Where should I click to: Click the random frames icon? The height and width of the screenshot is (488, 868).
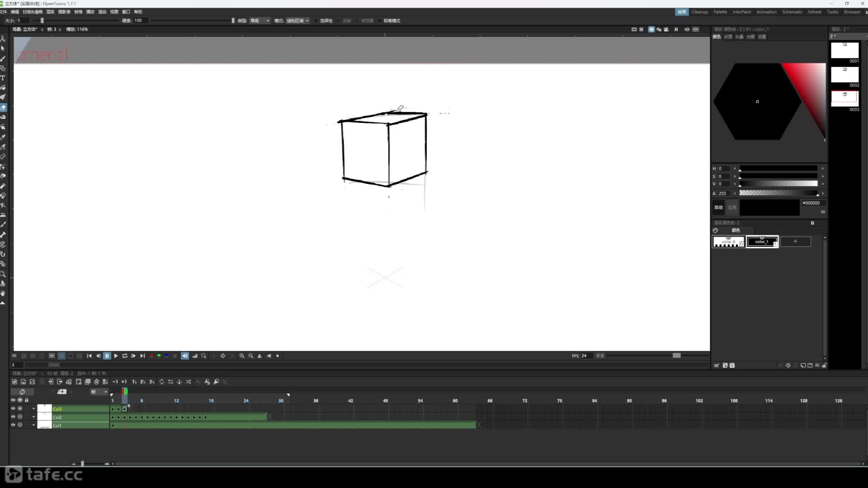(189, 382)
